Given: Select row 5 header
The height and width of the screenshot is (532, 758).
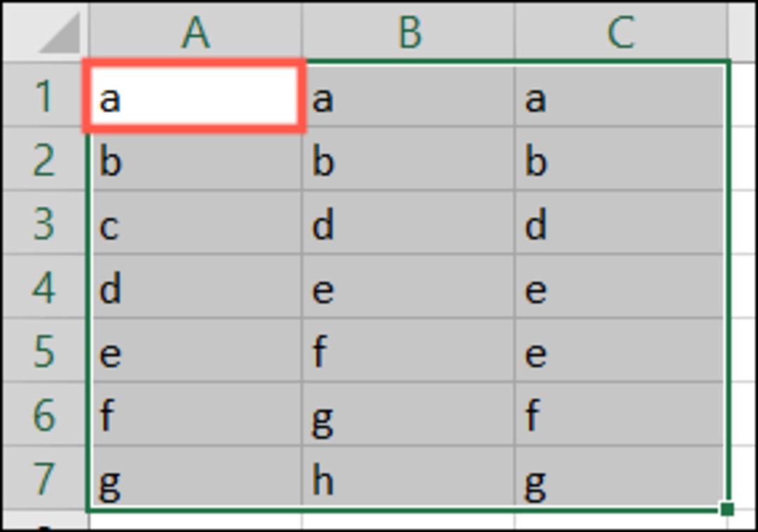Looking at the screenshot, I should click(x=44, y=350).
